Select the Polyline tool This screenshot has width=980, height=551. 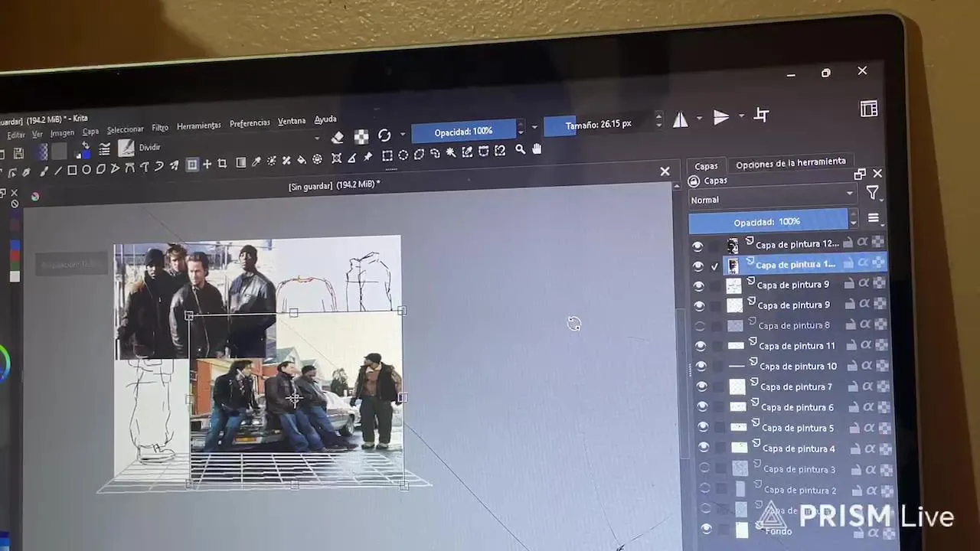[x=115, y=168]
